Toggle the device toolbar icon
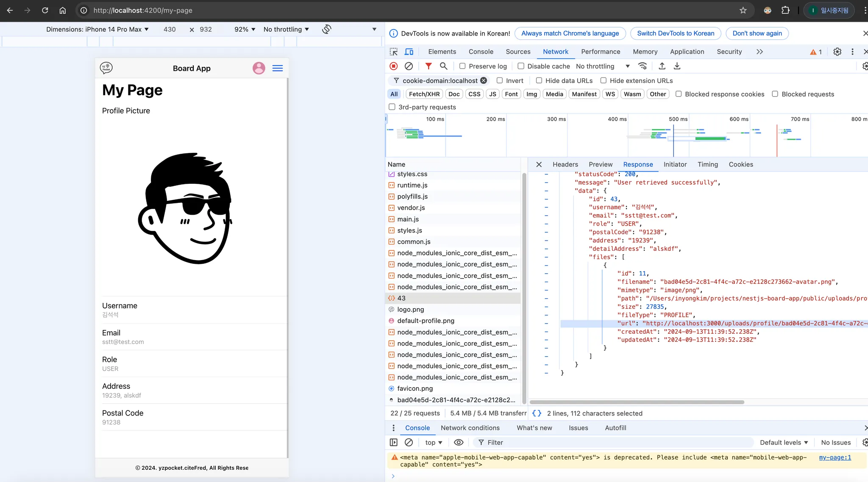This screenshot has height=482, width=868. 409,52
